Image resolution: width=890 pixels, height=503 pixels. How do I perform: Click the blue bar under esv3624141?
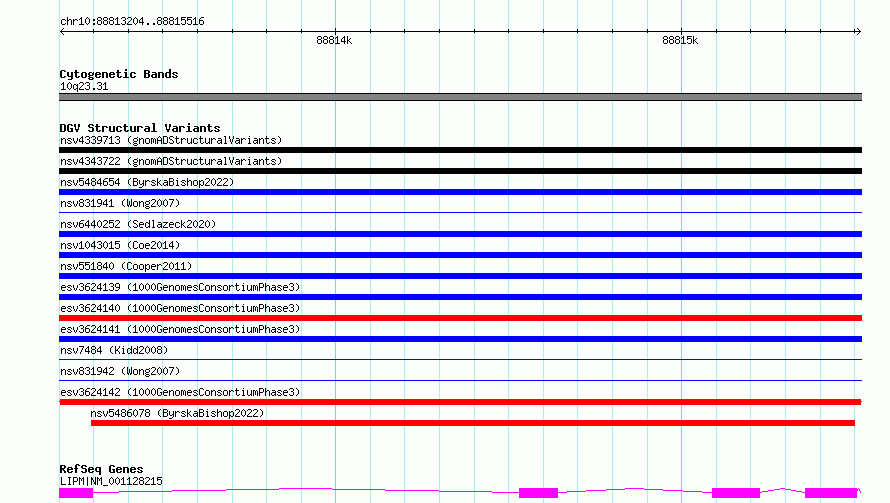pos(460,339)
